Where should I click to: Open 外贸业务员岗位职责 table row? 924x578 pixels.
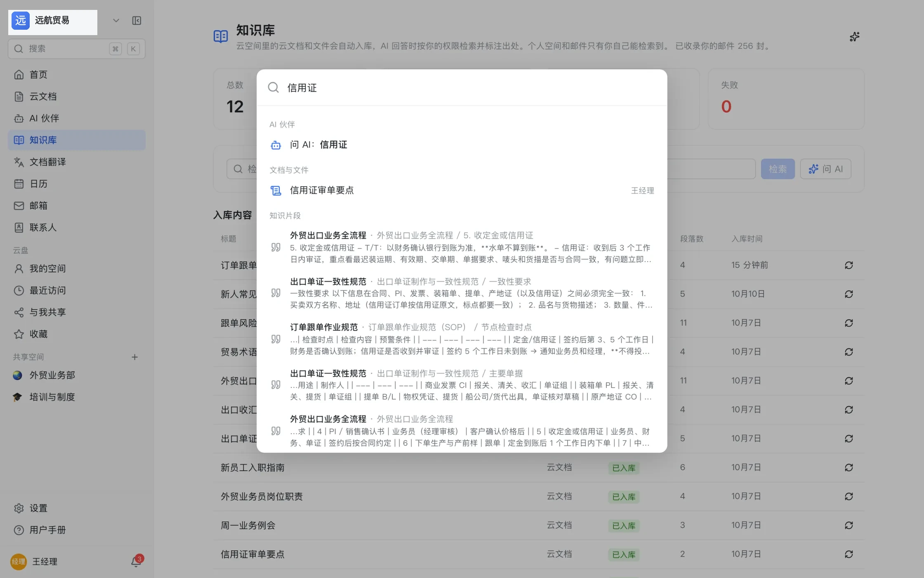[x=538, y=496]
